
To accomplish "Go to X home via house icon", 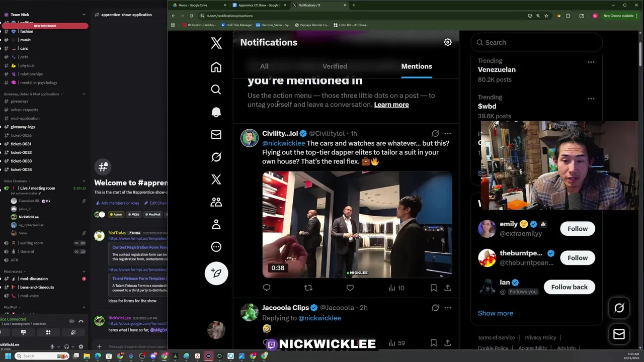I will (216, 67).
